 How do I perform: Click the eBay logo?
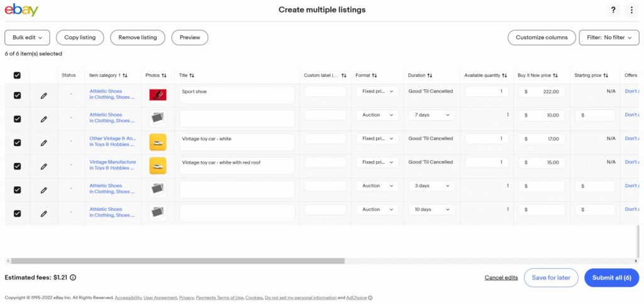21,9
